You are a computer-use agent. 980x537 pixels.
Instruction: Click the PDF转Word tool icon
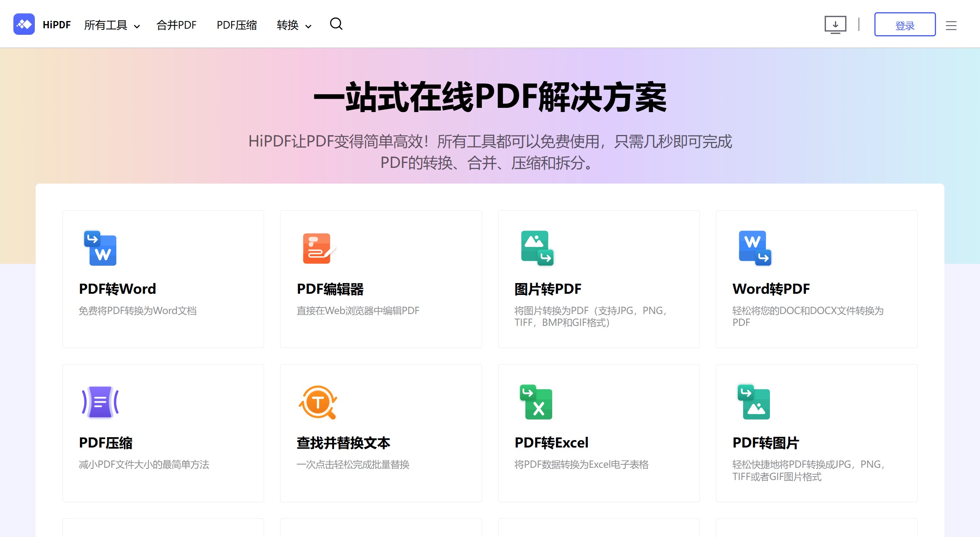(100, 248)
